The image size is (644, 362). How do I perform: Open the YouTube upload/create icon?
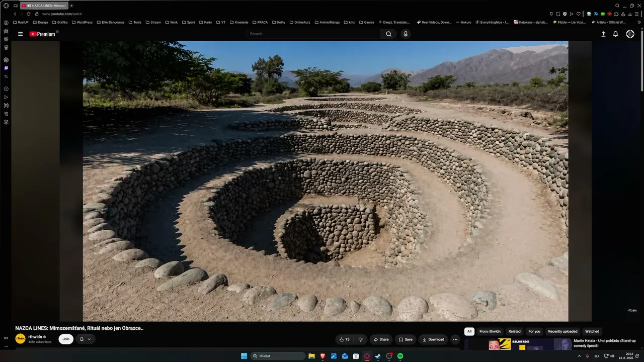tap(603, 34)
